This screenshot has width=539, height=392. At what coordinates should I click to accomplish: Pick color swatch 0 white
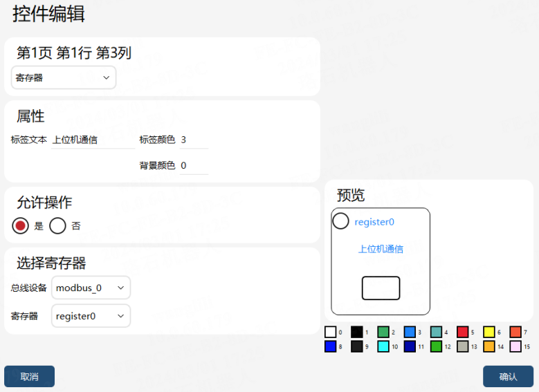[x=330, y=333]
